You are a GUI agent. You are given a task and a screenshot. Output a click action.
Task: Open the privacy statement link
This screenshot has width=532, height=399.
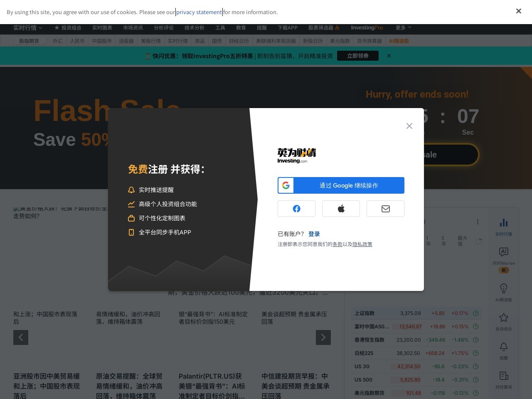199,12
